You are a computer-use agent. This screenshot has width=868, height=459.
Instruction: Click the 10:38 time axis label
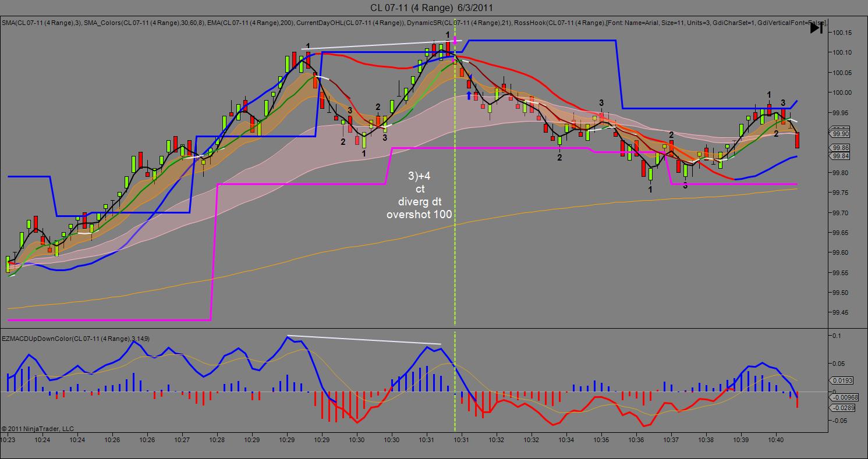[x=707, y=440]
